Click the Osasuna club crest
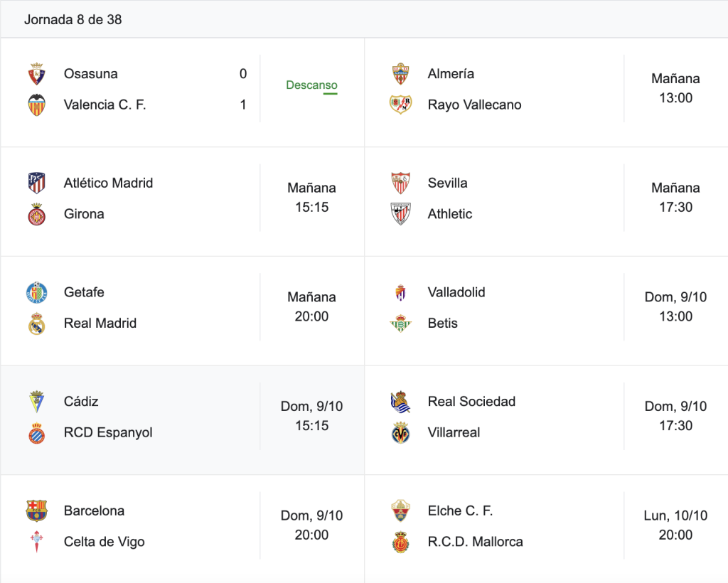728x583 pixels. [37, 74]
